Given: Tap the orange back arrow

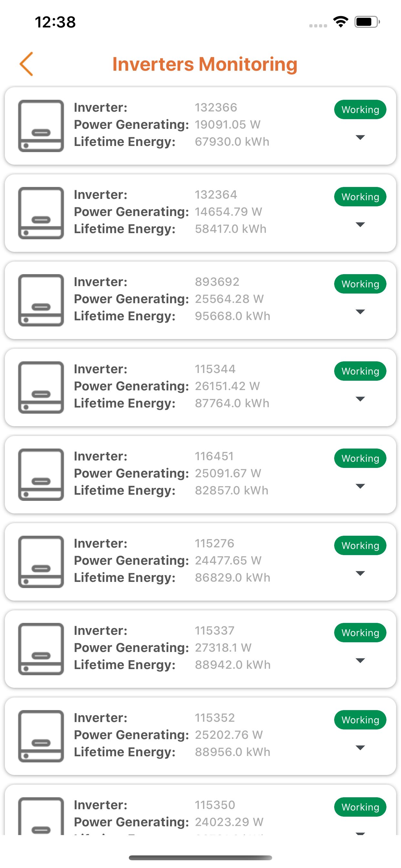Looking at the screenshot, I should tap(26, 64).
